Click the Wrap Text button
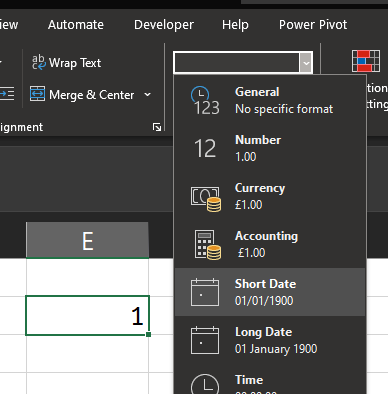The height and width of the screenshot is (394, 388). [x=66, y=63]
